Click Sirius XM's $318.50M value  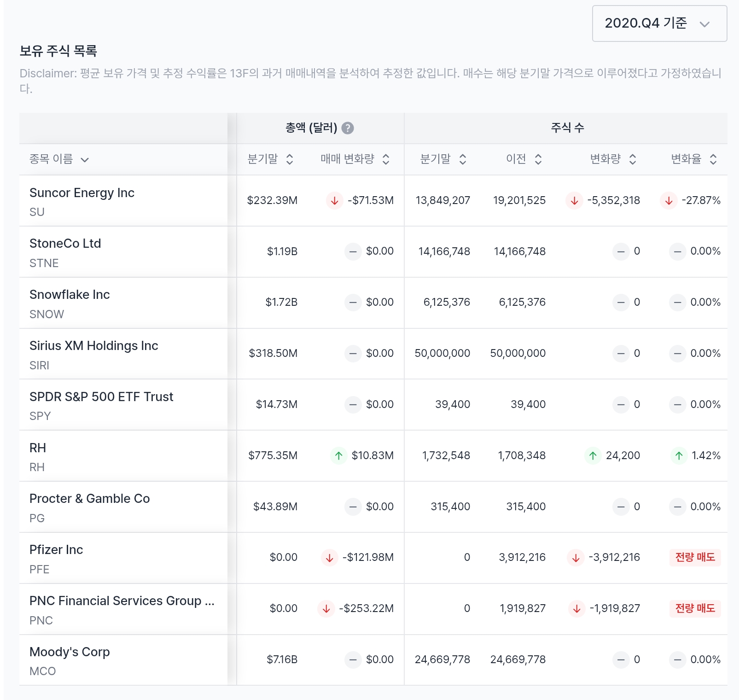(x=273, y=354)
